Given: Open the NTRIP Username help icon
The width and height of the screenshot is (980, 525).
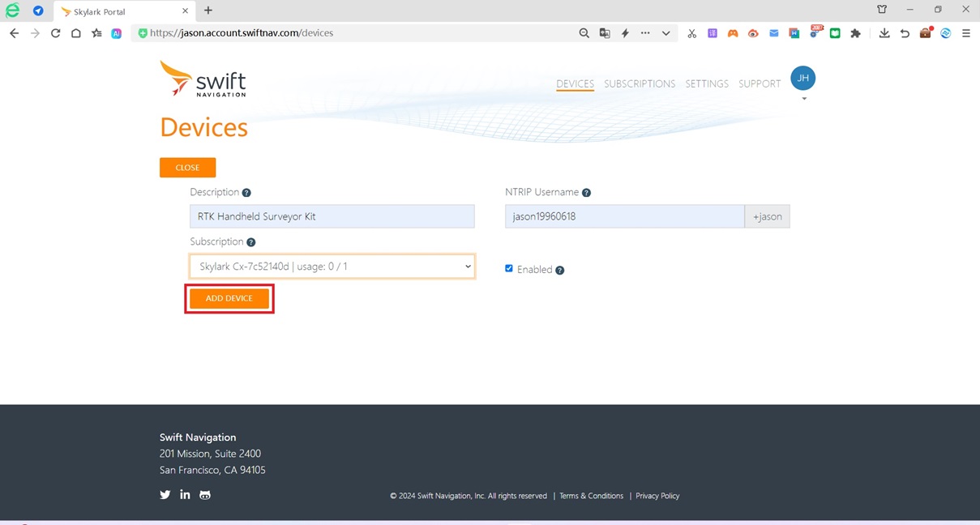Looking at the screenshot, I should click(586, 193).
